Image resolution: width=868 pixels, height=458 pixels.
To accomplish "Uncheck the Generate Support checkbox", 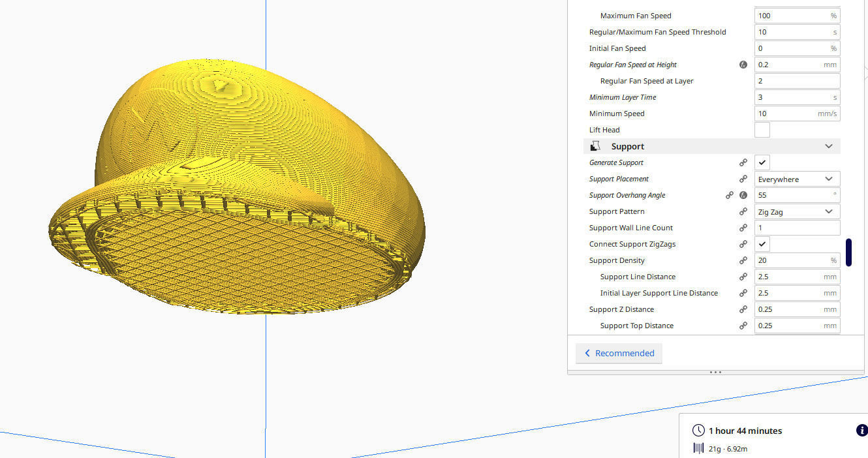I will [762, 162].
